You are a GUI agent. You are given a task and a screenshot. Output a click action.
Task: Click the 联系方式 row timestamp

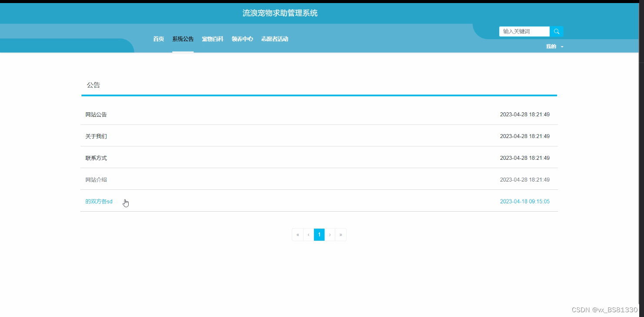pos(525,158)
